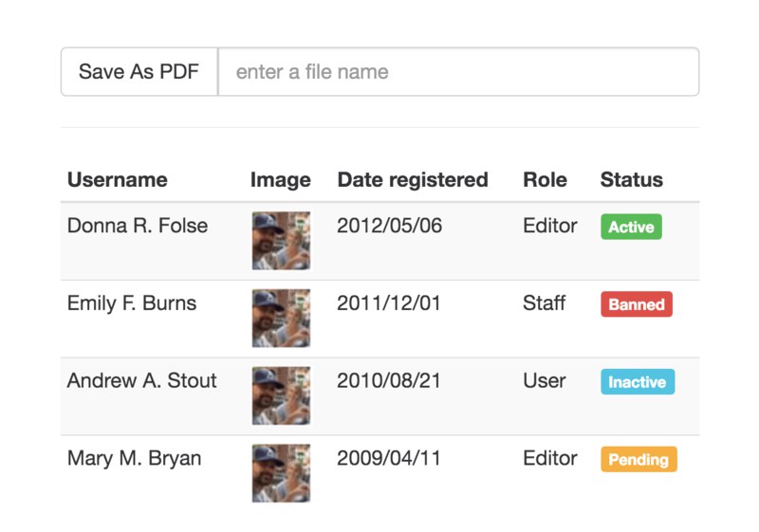Image resolution: width=759 pixels, height=532 pixels.
Task: Select the Date registered column header
Action: [x=413, y=180]
